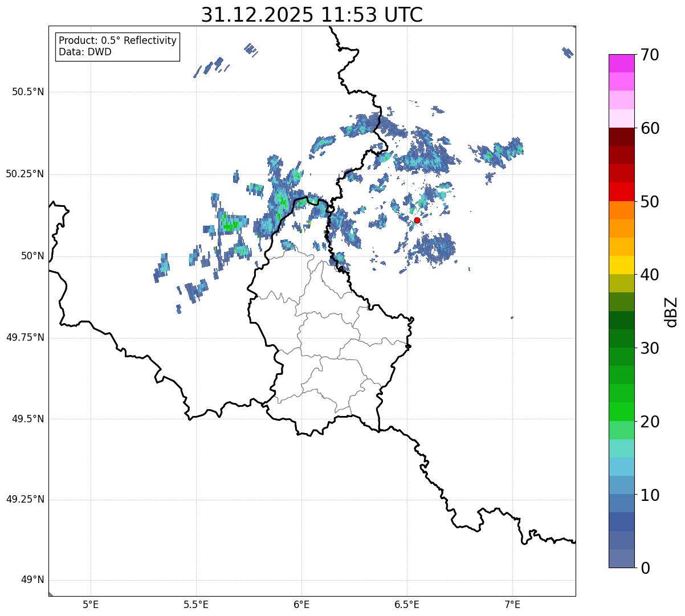This screenshot has height=616, width=685.
Task: Click the longitude label '5.5°E'
Action: coord(196,604)
